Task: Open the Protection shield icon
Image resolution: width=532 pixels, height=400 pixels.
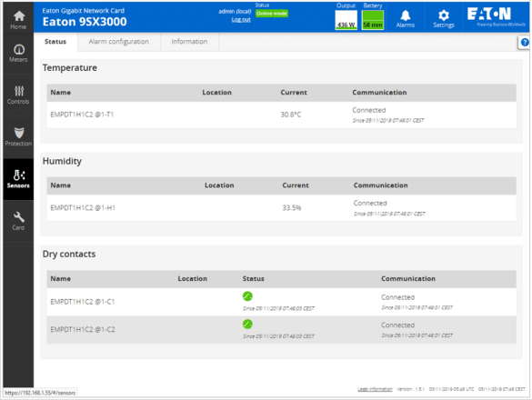Action: pos(19,133)
